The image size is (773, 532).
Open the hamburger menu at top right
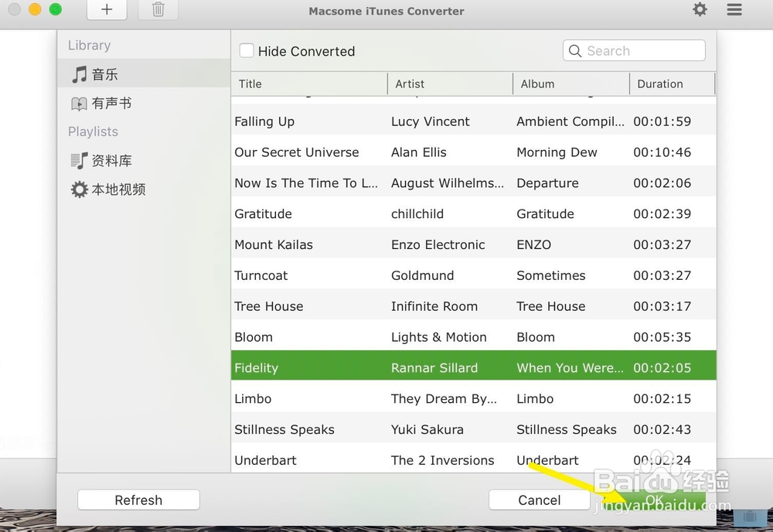coord(734,10)
